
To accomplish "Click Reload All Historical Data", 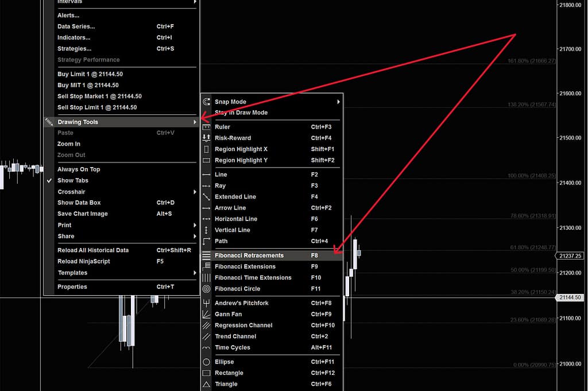I will (x=93, y=250).
